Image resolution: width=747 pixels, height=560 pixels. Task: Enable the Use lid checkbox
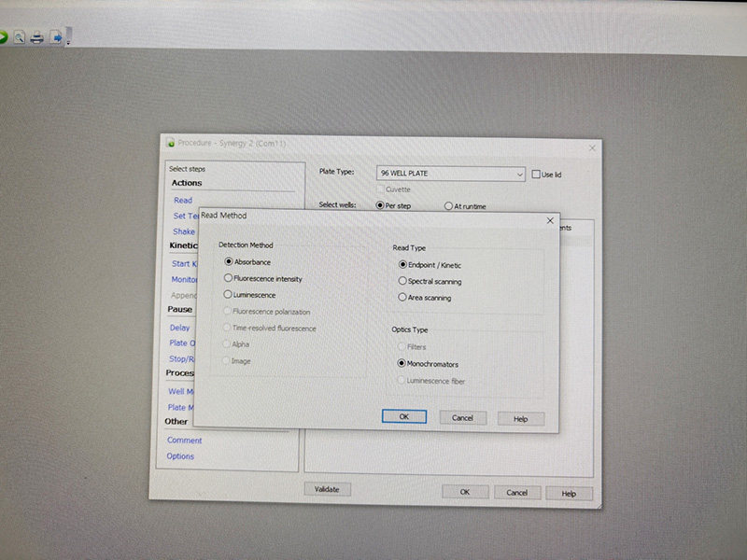click(x=535, y=175)
